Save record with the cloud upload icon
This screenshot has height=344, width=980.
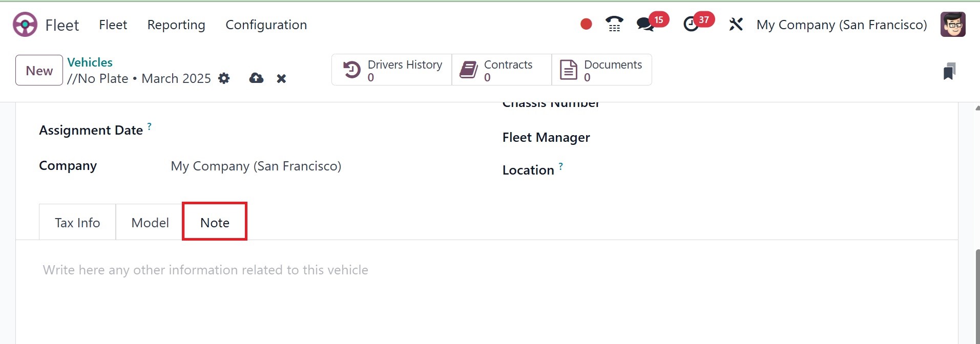[x=256, y=78]
